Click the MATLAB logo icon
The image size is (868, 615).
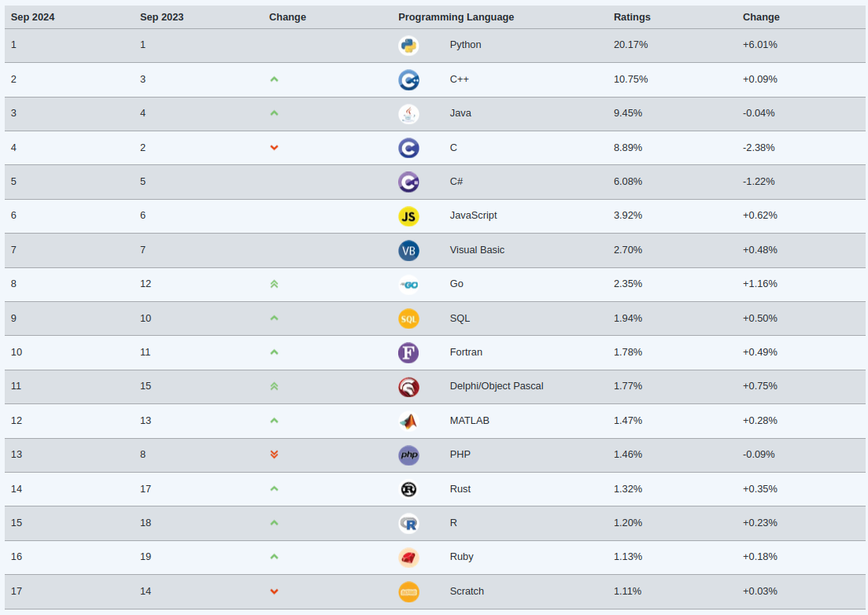408,422
